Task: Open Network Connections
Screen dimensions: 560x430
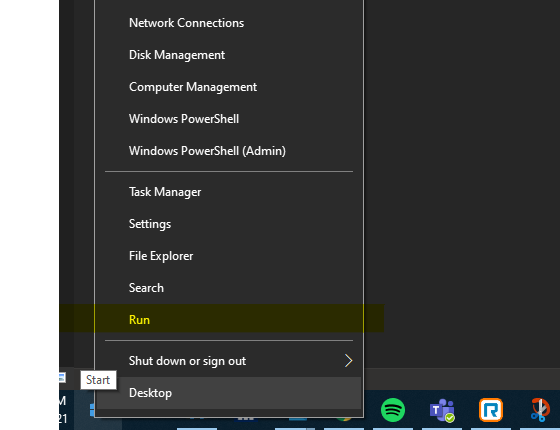Action: [x=229, y=23]
